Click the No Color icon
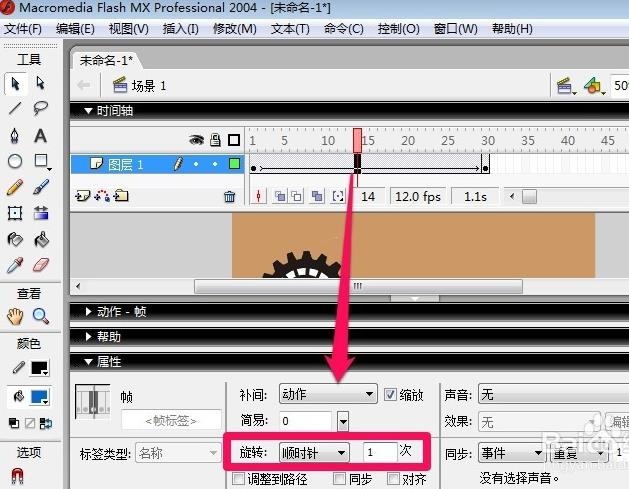 click(x=30, y=423)
